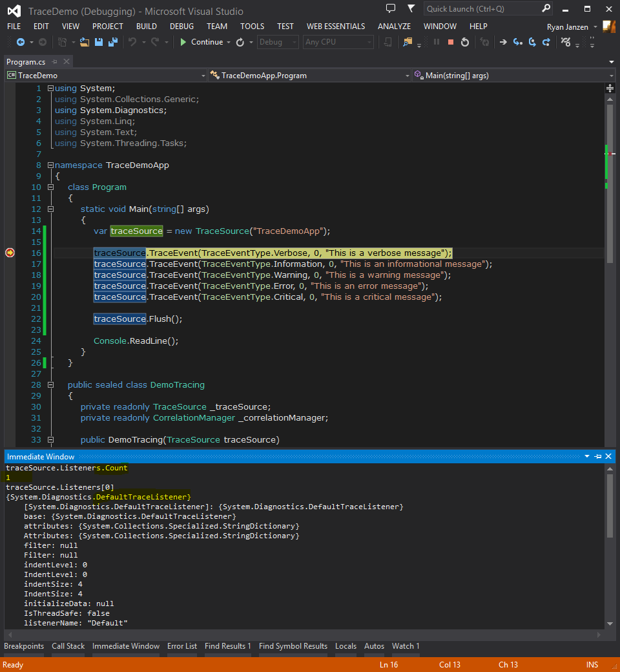Open Immediate Window position dropdown arrow
The width and height of the screenshot is (620, 672).
(587, 456)
